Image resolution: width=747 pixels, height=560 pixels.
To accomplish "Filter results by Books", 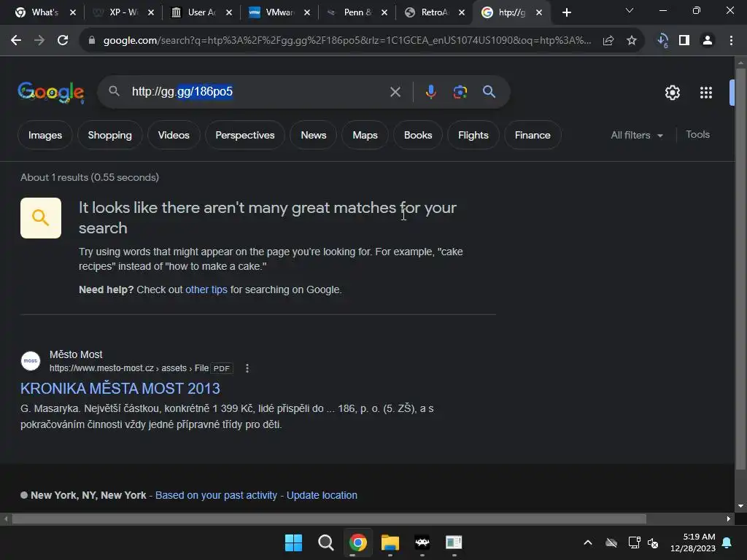I will tap(418, 135).
